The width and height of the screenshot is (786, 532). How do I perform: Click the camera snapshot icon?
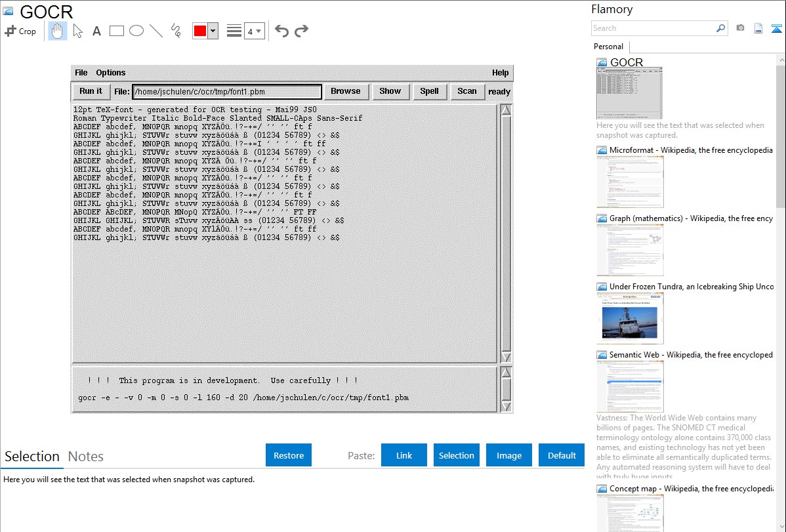740,28
